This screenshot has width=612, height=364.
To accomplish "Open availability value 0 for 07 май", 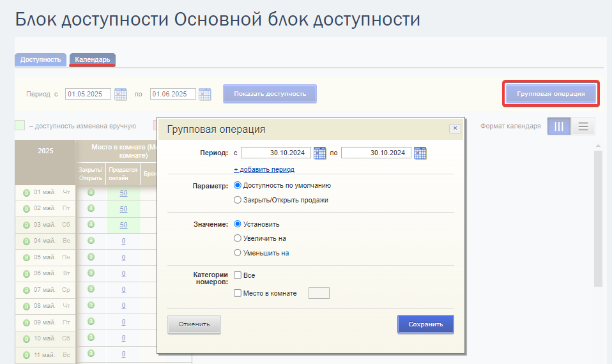I will (123, 290).
